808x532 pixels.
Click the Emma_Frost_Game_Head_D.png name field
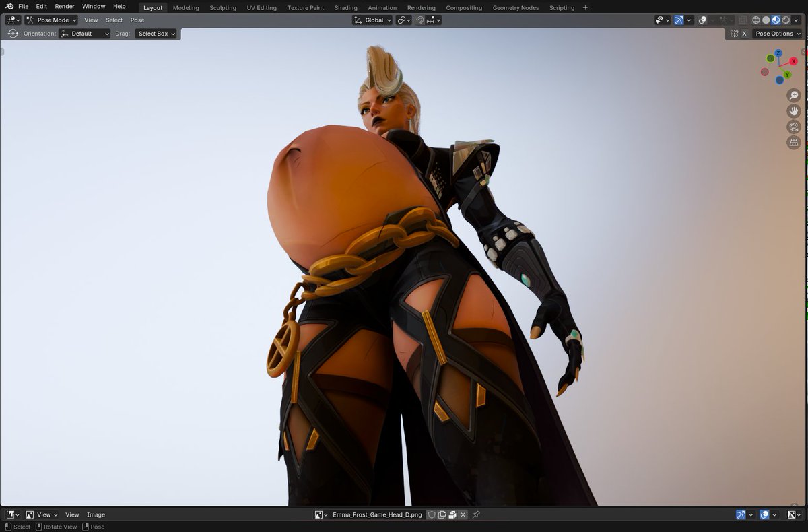tap(377, 514)
